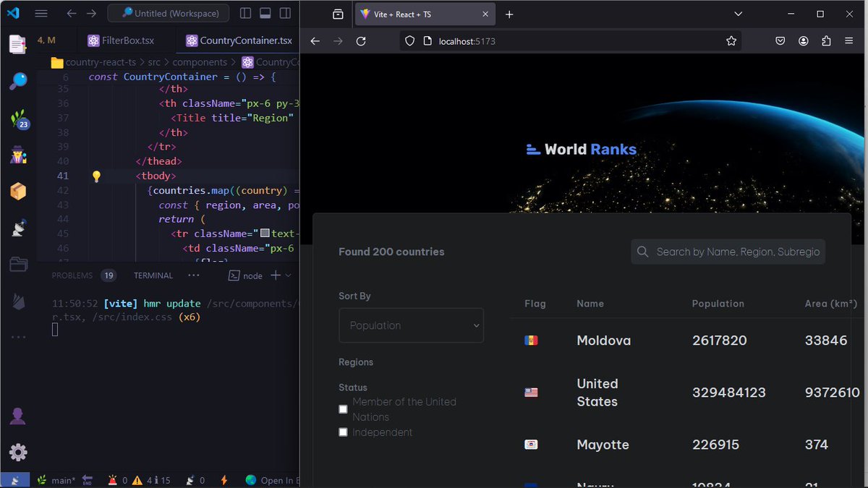Select the Vite + React + TS browser tab
Screen dimensions: 868x488
[424, 14]
